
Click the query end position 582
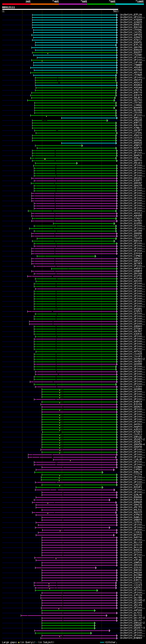115,11
